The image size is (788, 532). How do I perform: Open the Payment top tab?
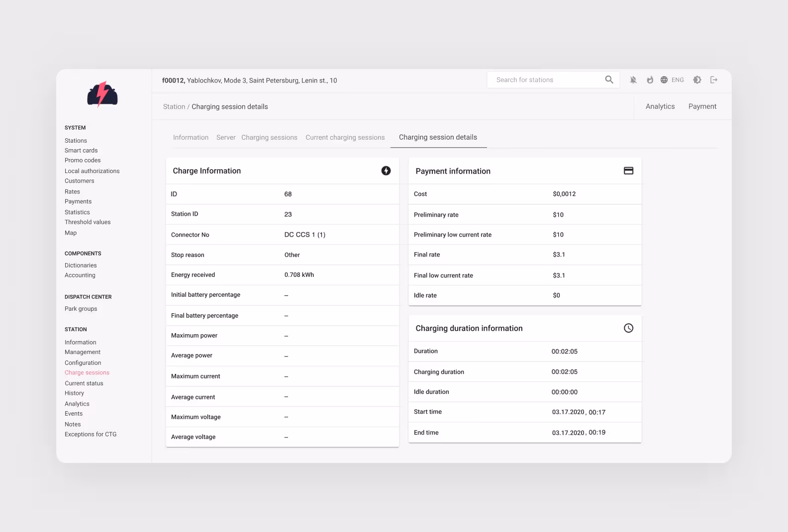pyautogui.click(x=702, y=106)
